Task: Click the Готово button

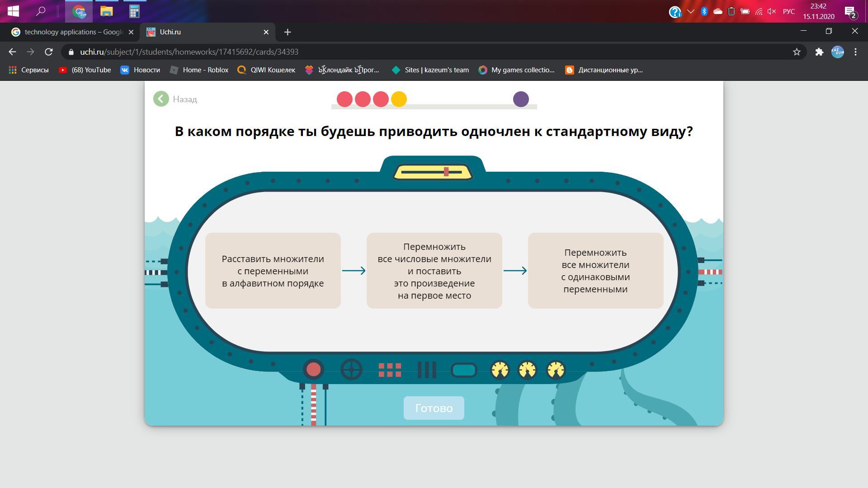Action: click(x=434, y=408)
